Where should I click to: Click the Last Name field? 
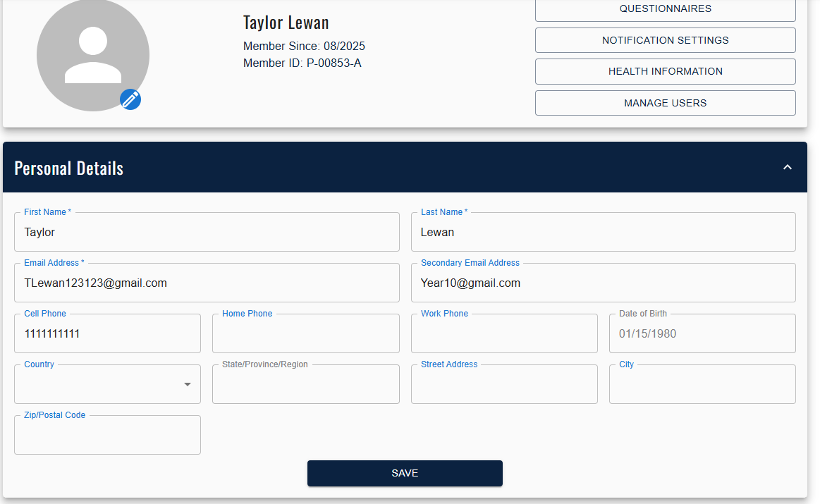click(x=603, y=233)
